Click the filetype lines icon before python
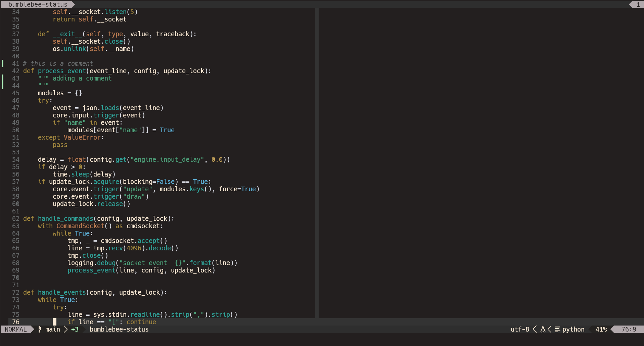This screenshot has height=346, width=644. click(557, 329)
